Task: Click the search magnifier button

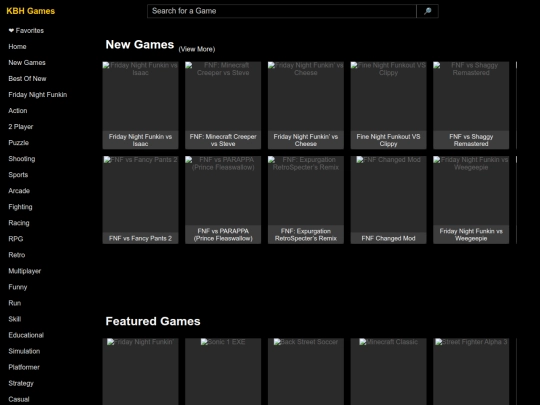Action: click(x=427, y=11)
